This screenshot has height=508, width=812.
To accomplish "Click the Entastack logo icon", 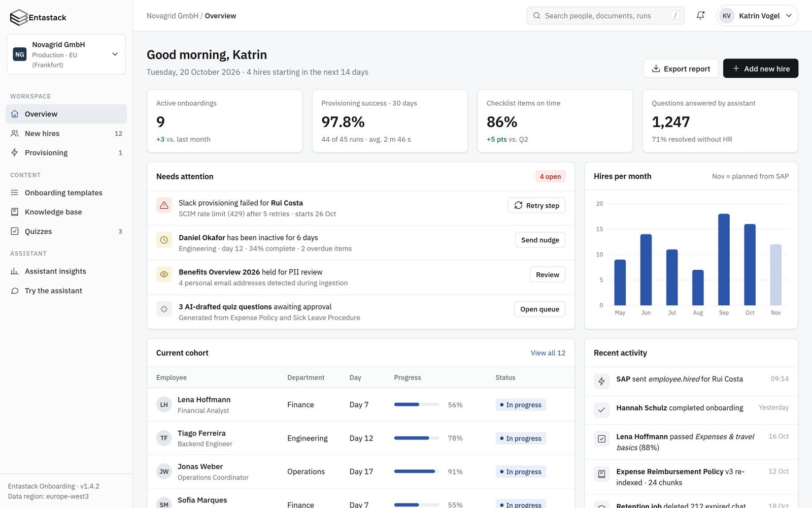I will [19, 17].
